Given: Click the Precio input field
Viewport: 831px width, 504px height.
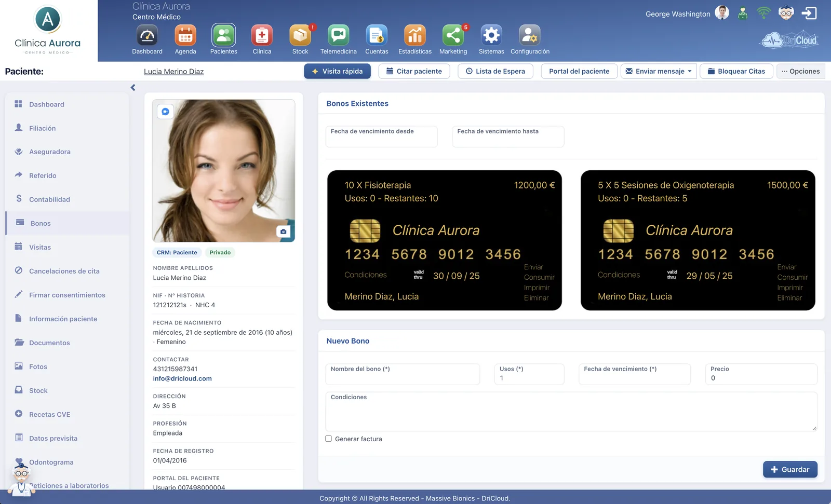Looking at the screenshot, I should [x=761, y=374].
